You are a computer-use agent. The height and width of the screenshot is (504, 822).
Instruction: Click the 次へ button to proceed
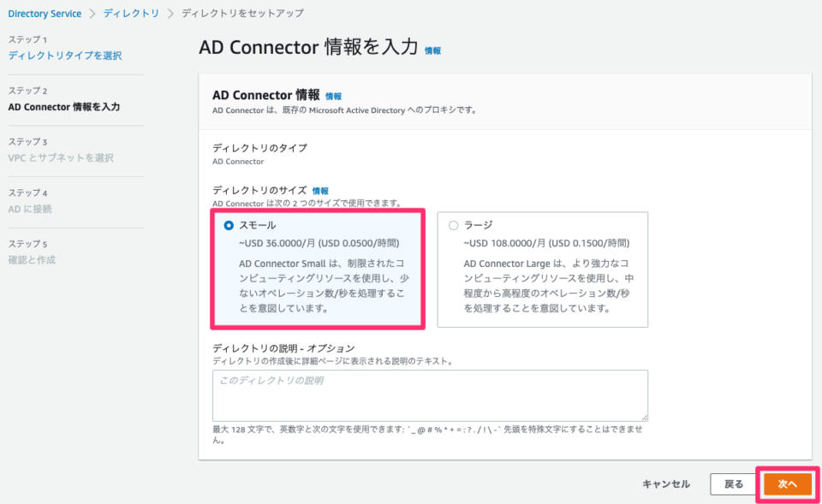pos(786,483)
